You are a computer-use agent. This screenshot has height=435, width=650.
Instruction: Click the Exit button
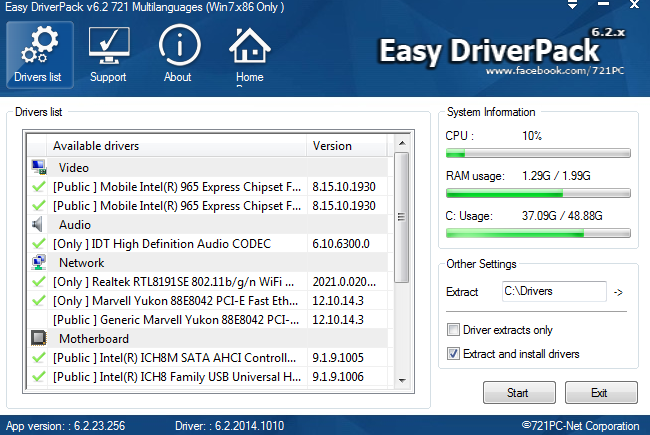601,392
